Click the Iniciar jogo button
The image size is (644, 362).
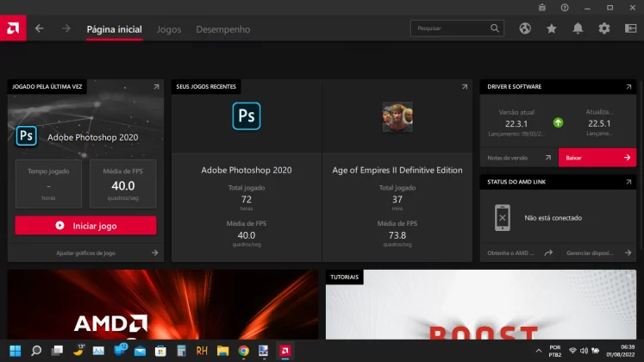pos(86,226)
